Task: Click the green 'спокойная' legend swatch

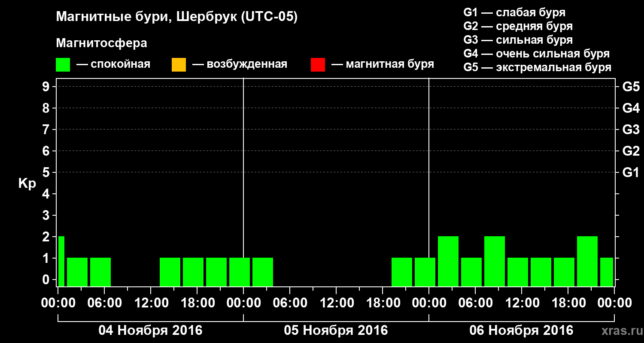Action: [x=63, y=65]
